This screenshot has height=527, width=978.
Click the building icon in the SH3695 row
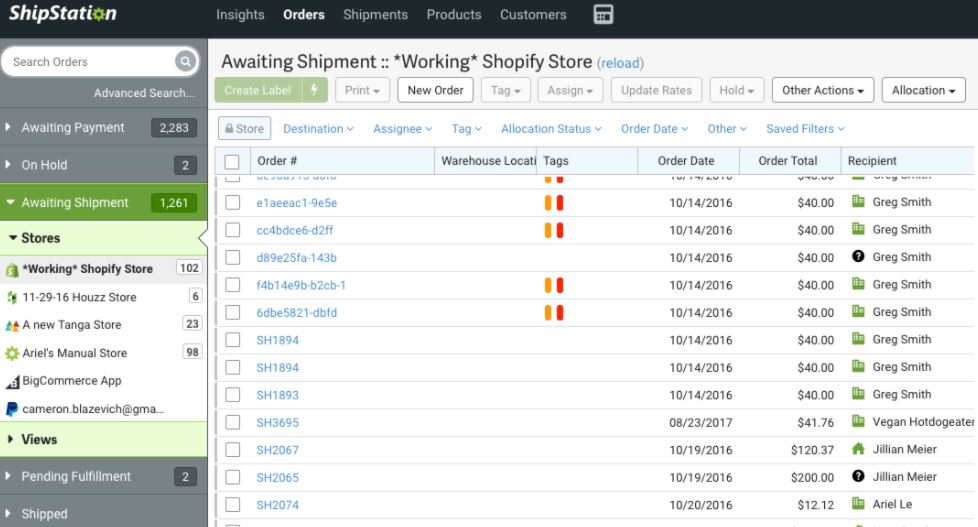(x=858, y=421)
